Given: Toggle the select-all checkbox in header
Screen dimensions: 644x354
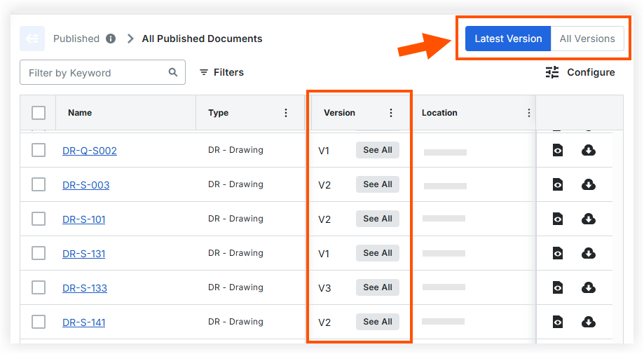Looking at the screenshot, I should tap(39, 113).
